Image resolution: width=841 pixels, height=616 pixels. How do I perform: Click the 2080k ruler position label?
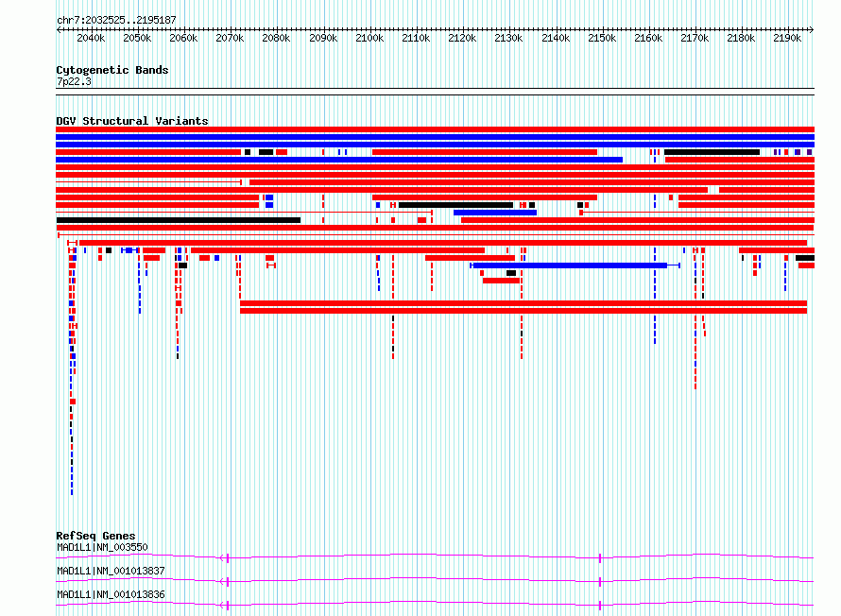pos(276,38)
